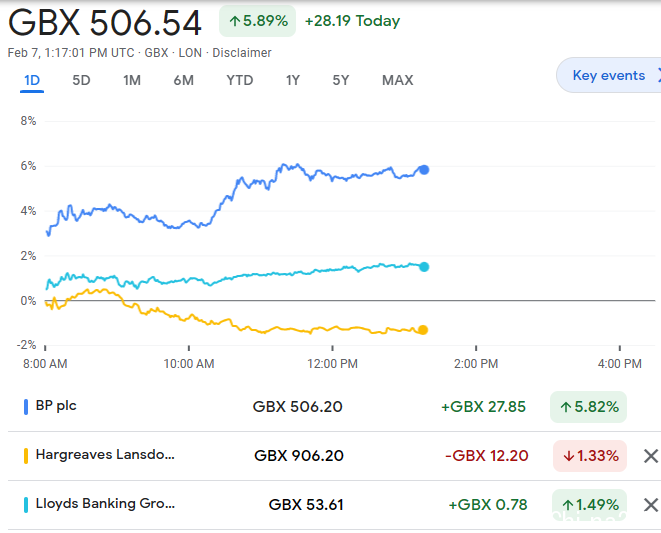This screenshot has width=661, height=533.
Task: Click the Feb 7 timestamp text
Action: tap(73, 53)
